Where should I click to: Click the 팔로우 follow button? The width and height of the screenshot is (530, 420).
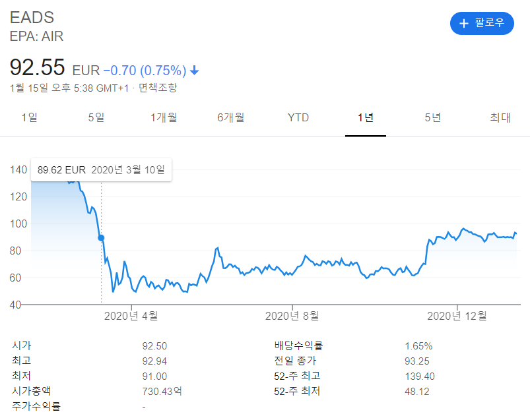[482, 23]
